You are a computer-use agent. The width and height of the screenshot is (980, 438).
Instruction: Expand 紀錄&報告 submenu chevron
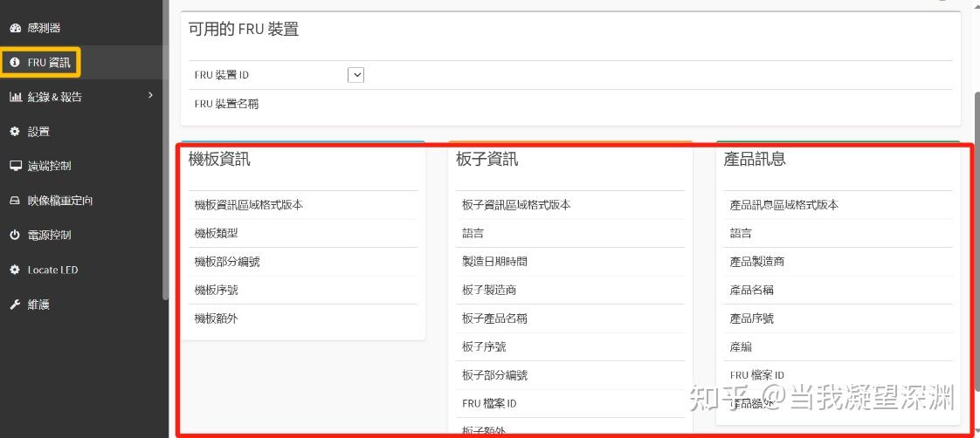click(150, 95)
